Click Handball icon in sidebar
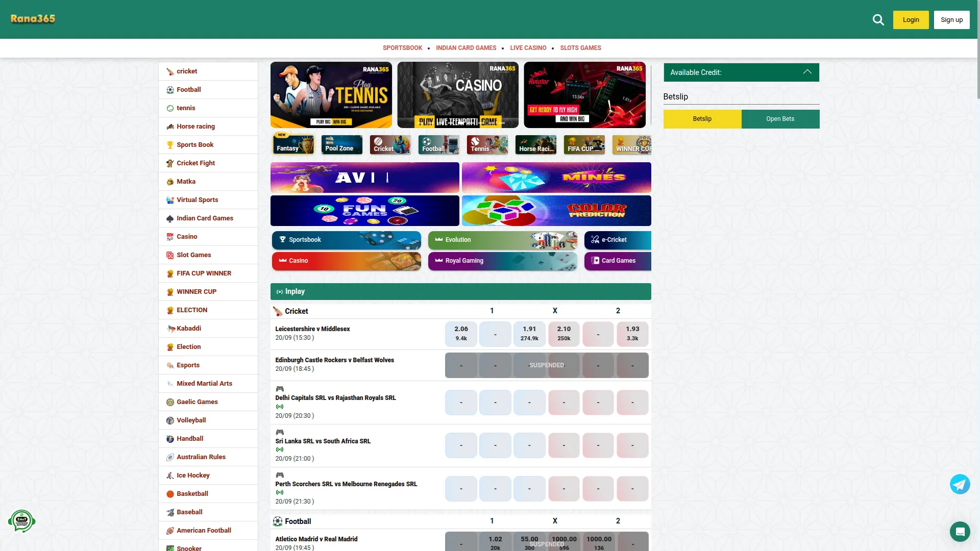Viewport: 980px width, 551px height. pos(170,439)
